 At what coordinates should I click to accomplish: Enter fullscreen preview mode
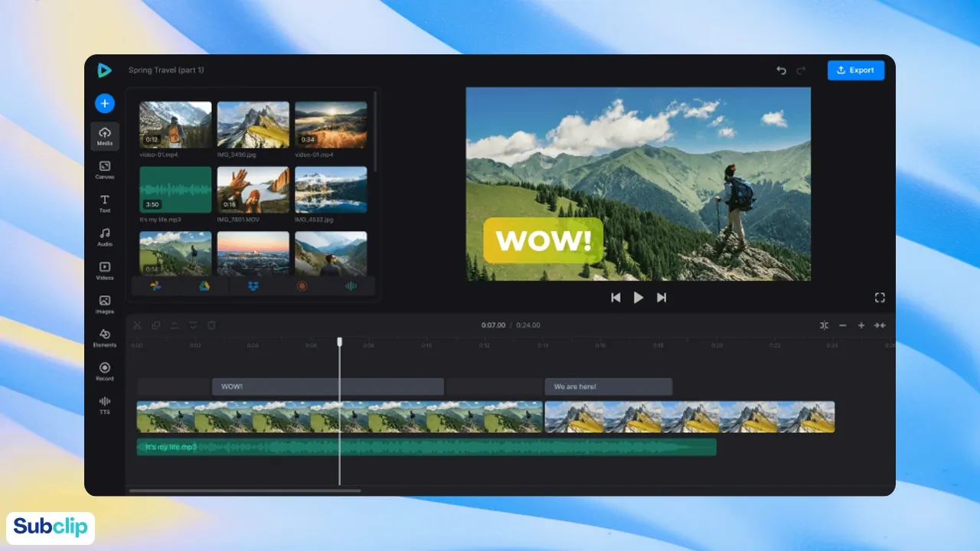pos(880,298)
